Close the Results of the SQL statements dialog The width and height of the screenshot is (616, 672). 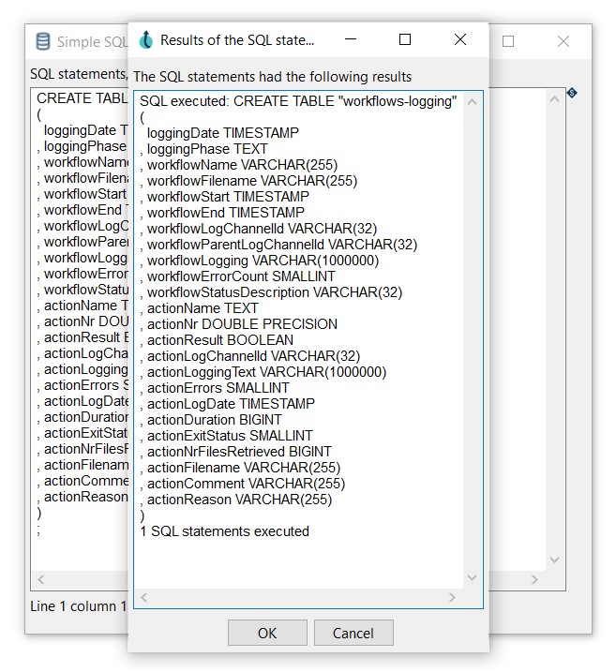pos(459,40)
